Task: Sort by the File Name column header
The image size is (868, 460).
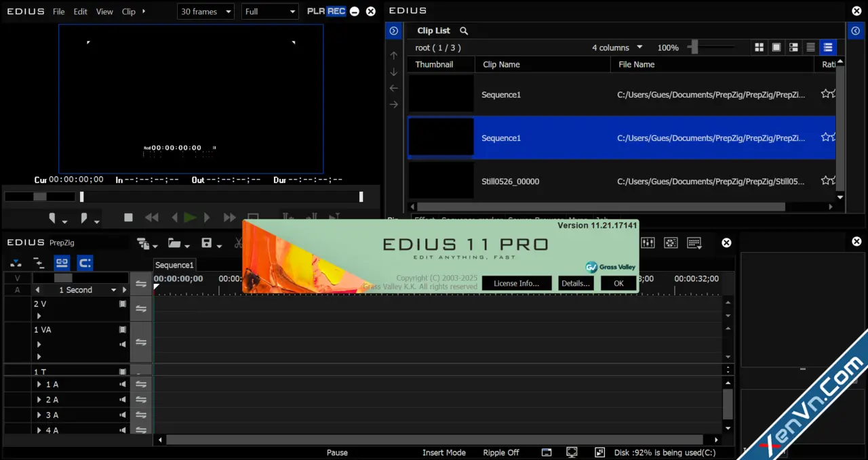Action: (x=712, y=64)
